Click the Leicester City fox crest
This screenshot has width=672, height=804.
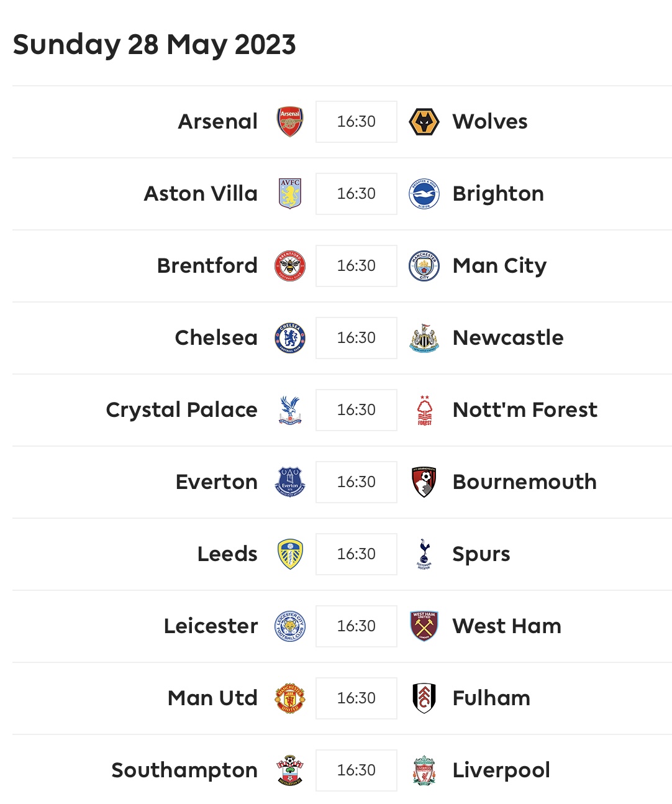tap(290, 626)
